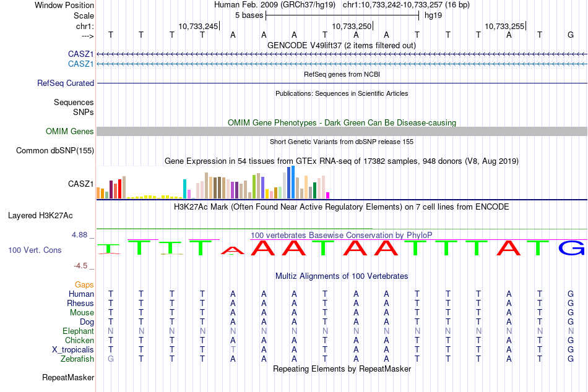Click the ---> sequence direction label

point(88,36)
